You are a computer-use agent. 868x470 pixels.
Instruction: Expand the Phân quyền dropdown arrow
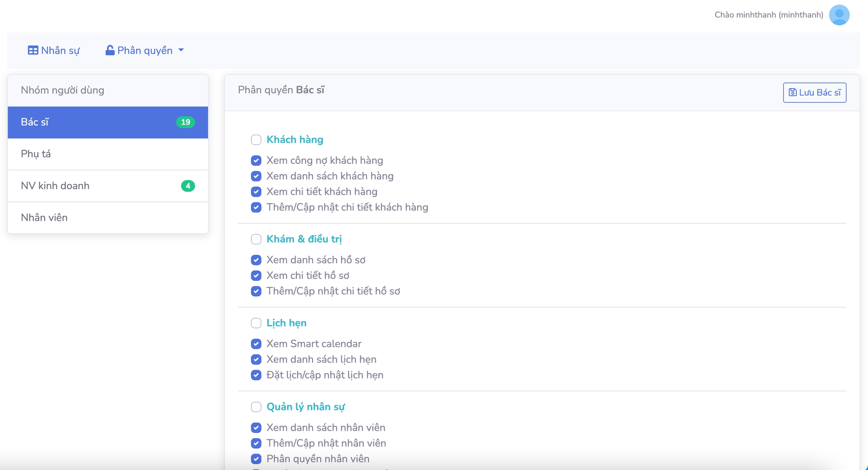[181, 50]
